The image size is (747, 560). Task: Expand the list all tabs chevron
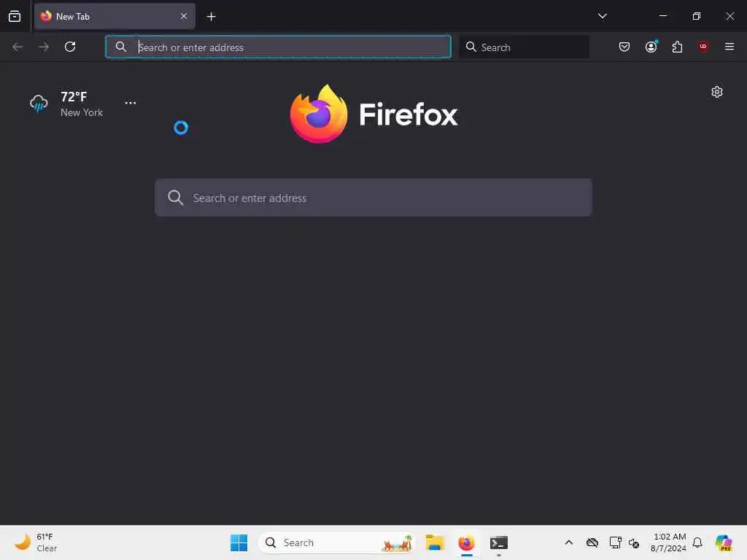tap(602, 16)
